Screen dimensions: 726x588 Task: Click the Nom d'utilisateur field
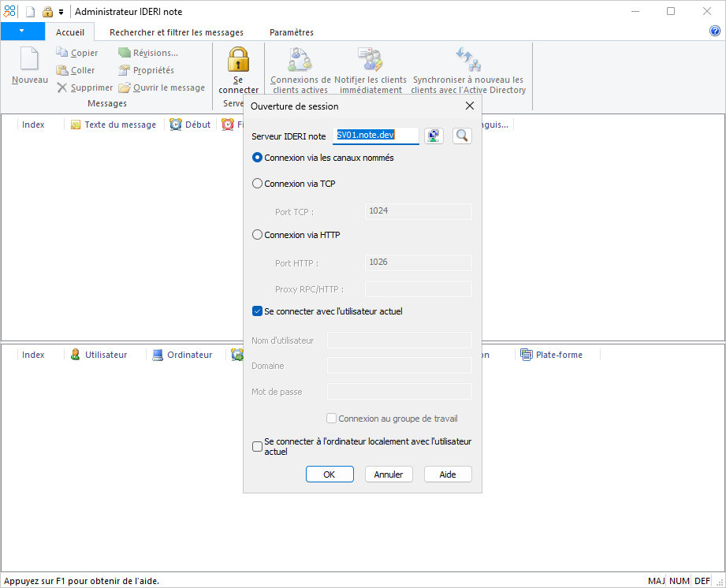(x=400, y=340)
